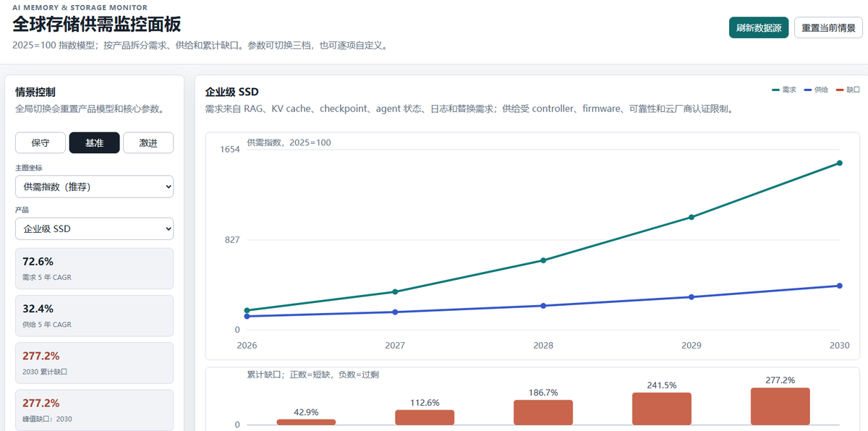The image size is (868, 431).
Task: Click the 刷新数据源 button
Action: (759, 27)
